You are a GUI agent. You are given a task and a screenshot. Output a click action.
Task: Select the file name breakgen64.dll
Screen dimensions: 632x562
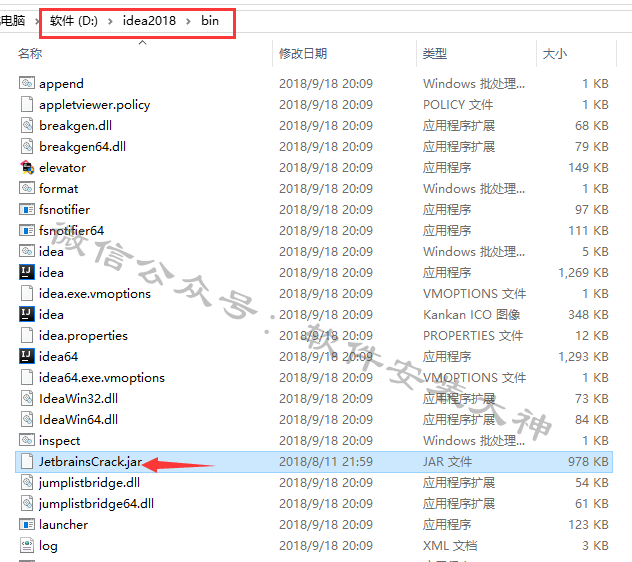tap(82, 146)
